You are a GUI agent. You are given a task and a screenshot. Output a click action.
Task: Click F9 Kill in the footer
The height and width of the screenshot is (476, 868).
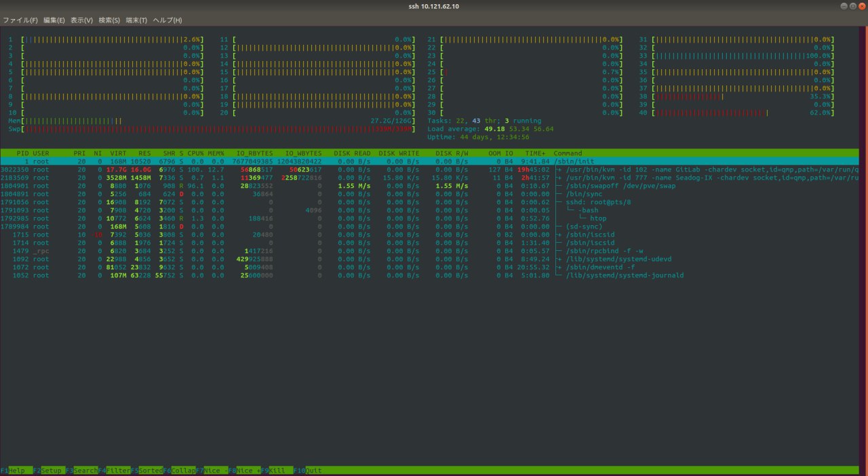277,471
